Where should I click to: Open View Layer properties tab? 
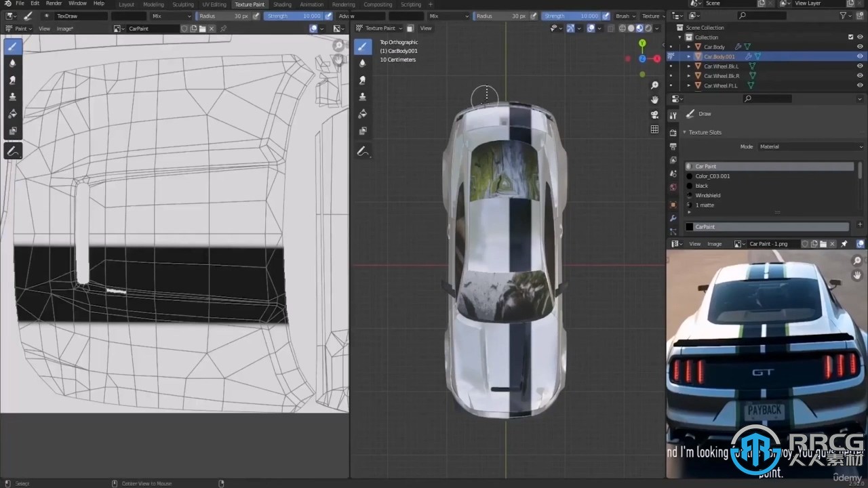pos(673,161)
